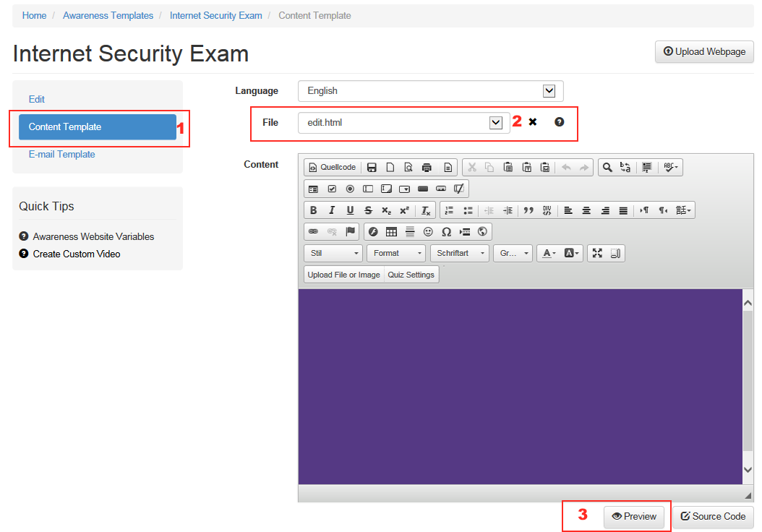Open the Schriftart font dropdown

(460, 253)
